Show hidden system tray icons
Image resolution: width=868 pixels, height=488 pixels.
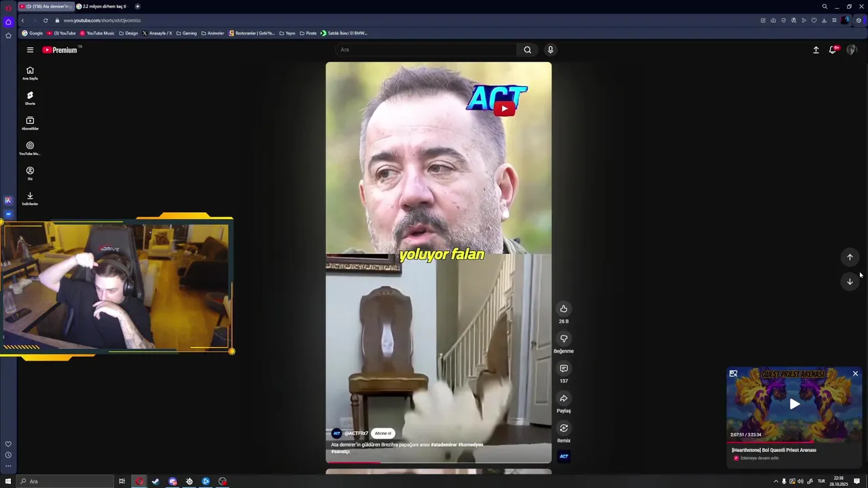click(776, 481)
